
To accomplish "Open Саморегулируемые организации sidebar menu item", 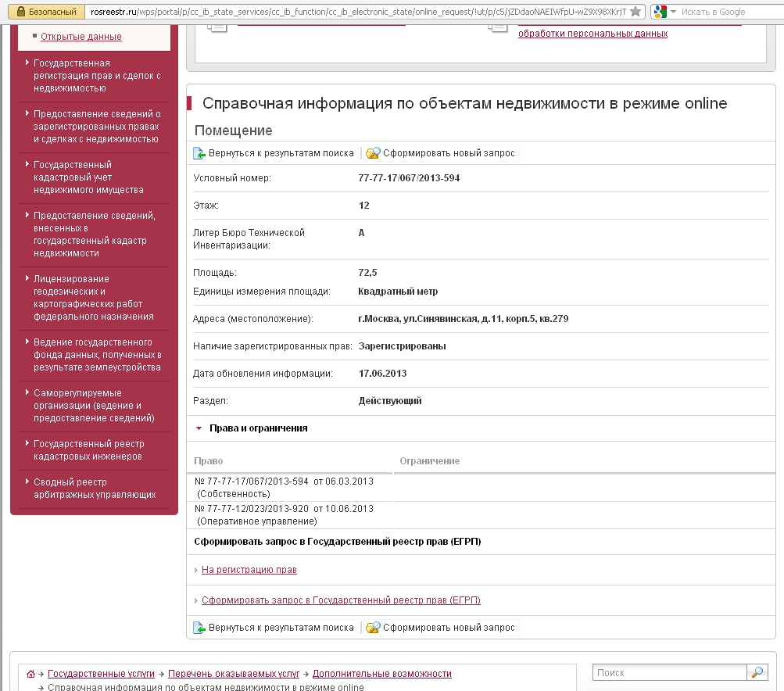I will [94, 405].
